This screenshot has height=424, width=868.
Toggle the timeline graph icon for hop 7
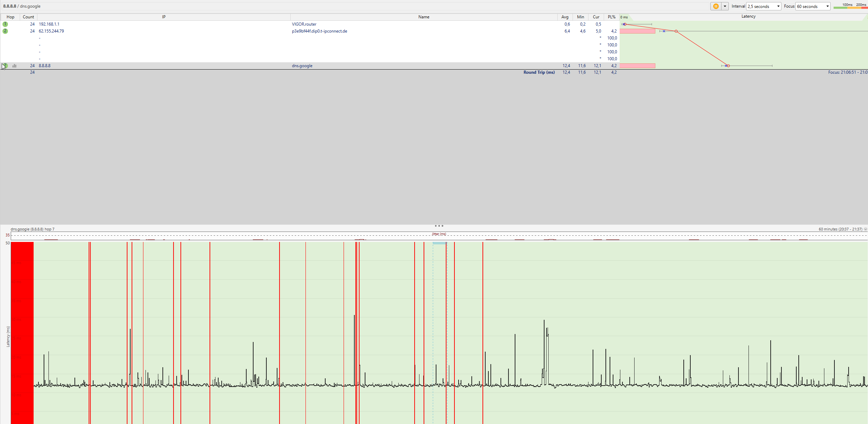pyautogui.click(x=15, y=66)
